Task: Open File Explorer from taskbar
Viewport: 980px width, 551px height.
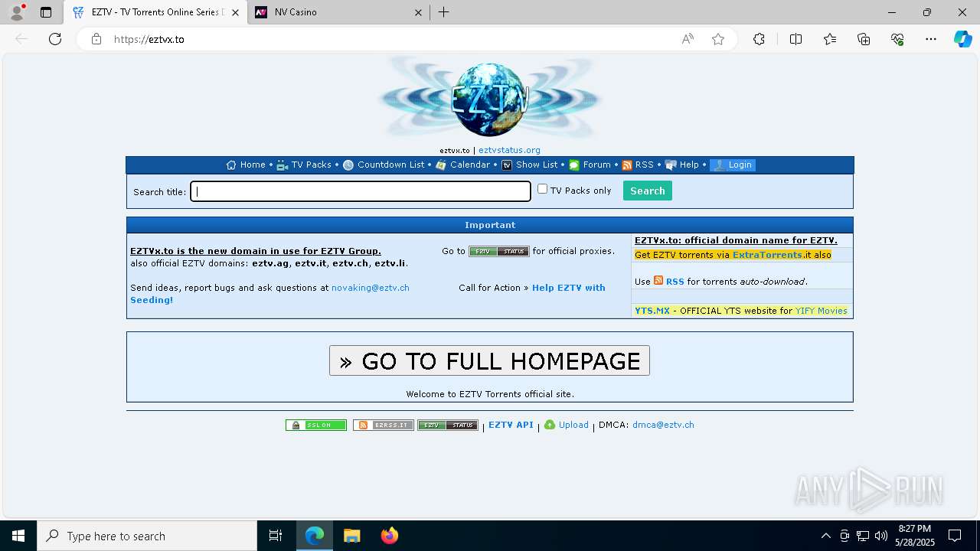Action: [351, 536]
